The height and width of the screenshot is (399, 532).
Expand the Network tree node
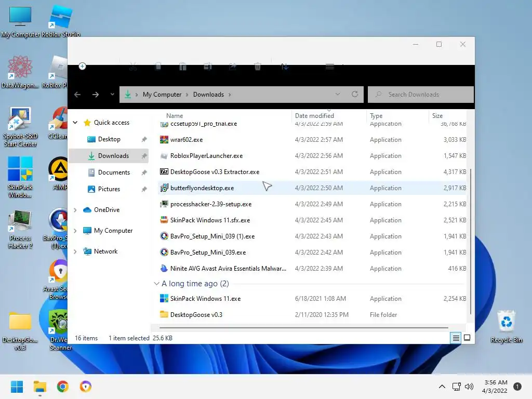[x=75, y=251]
